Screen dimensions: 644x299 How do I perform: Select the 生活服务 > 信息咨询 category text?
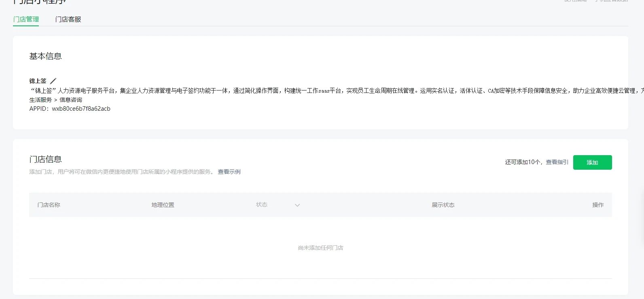click(x=55, y=100)
